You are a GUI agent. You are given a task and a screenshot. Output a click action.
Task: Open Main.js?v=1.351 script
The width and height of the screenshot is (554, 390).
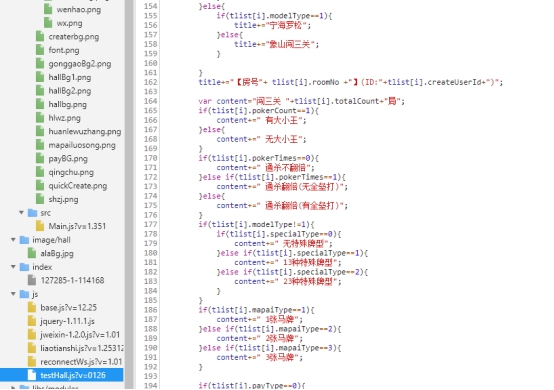(77, 226)
